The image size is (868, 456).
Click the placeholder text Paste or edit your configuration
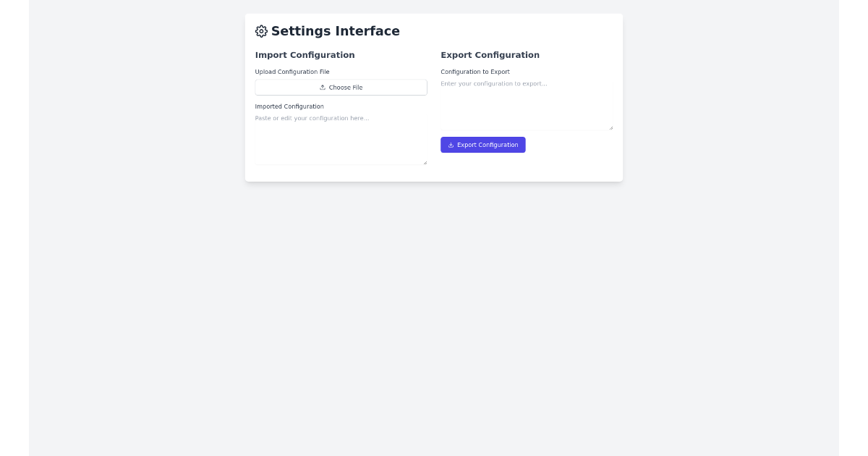312,118
